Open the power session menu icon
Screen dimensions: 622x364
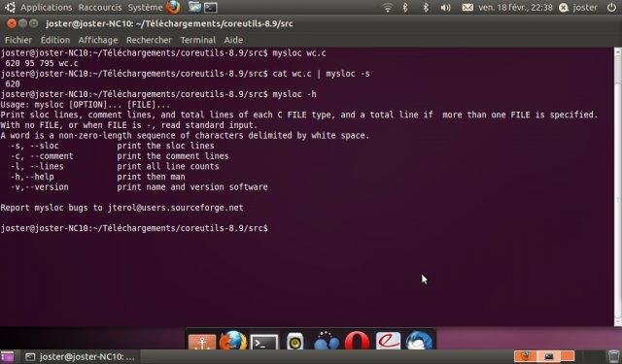[x=611, y=8]
